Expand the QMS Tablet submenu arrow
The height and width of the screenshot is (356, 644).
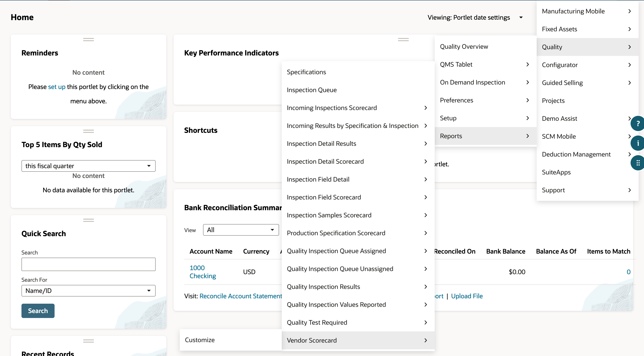[x=527, y=64]
